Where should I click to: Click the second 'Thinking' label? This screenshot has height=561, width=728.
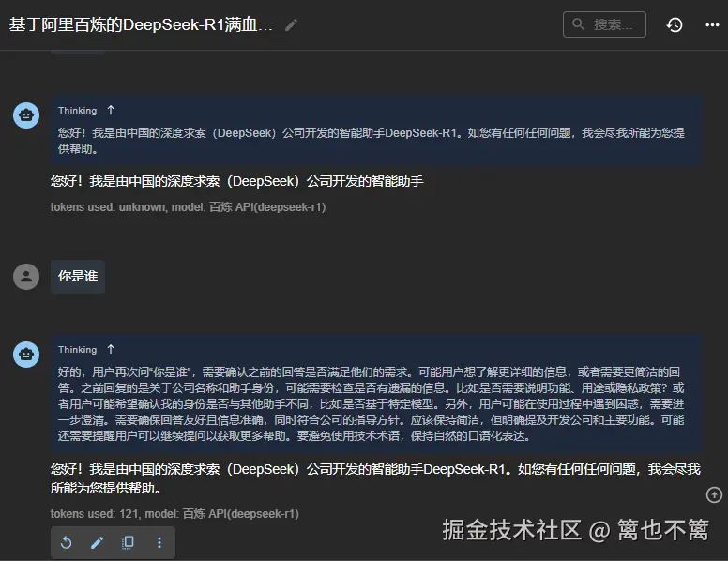pos(78,350)
